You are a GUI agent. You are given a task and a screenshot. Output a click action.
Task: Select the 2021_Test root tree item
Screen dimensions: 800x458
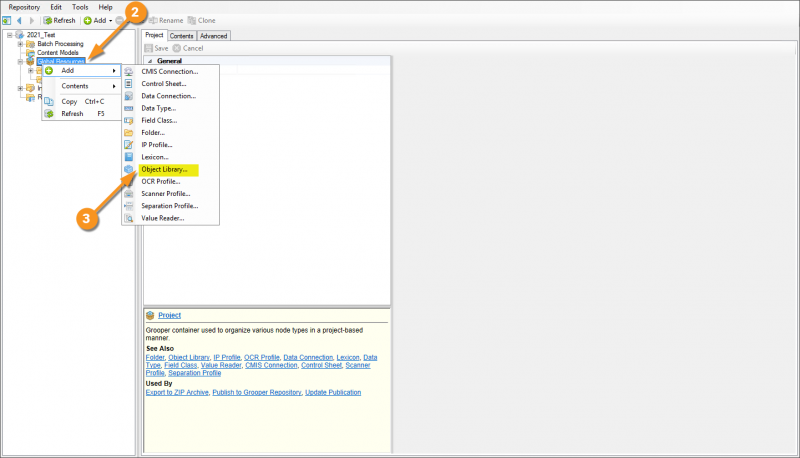(x=41, y=35)
